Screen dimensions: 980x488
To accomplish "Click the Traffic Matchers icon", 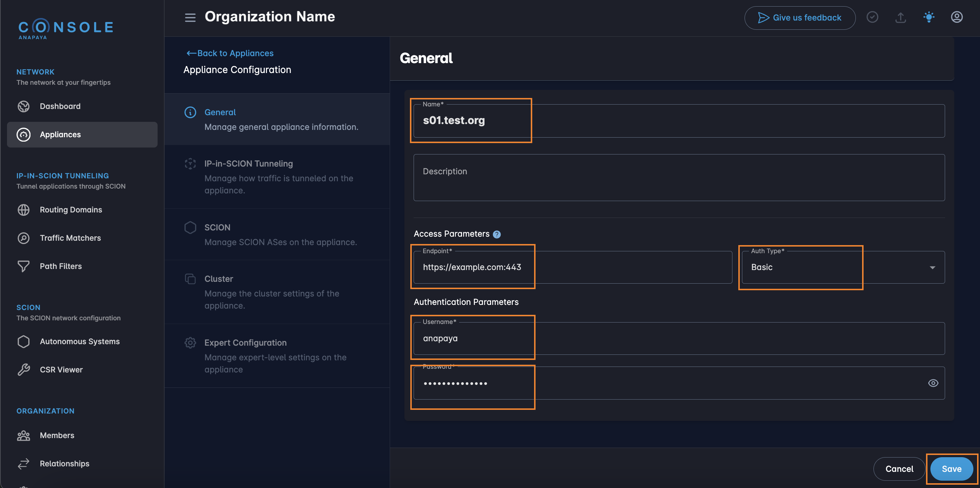I will point(23,238).
